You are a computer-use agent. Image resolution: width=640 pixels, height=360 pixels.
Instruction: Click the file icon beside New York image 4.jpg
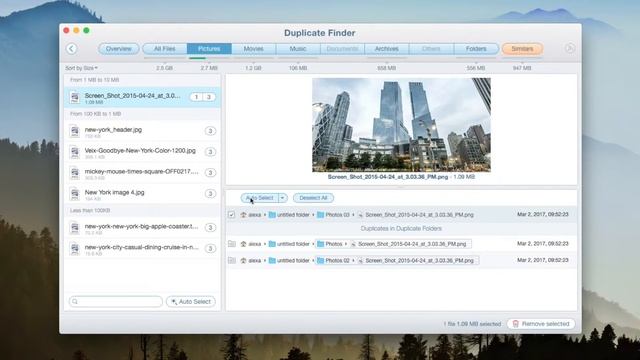[x=75, y=194]
